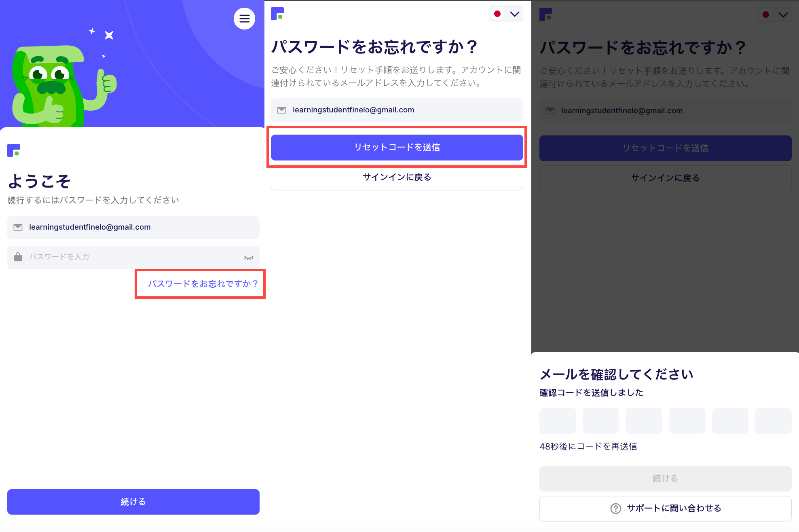Viewport: 799px width, 532px height.
Task: Focus the fourth verification code box
Action: coord(687,421)
